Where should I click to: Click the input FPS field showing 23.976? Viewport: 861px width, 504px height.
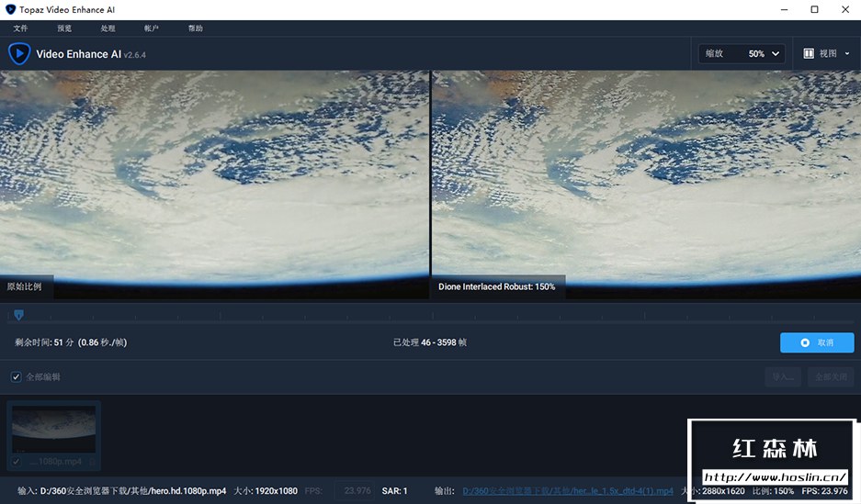point(353,491)
